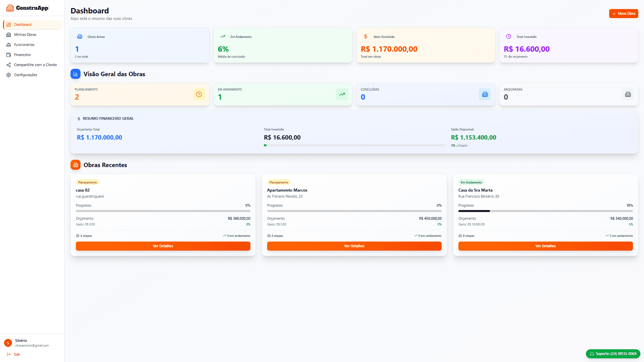Screen dimensions: 644x362
Task: Open the Minhas Obras menu entry
Action: (x=25, y=35)
